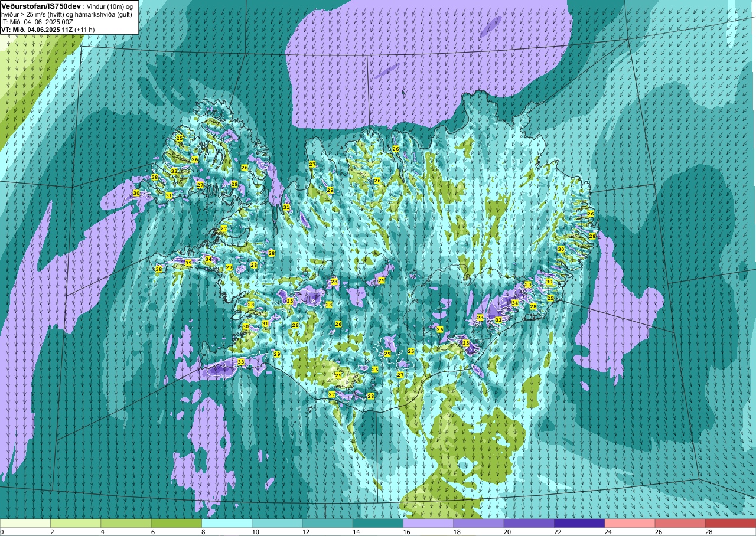Viewport: 756px width, 536px height.
Task: Click the '22' tick label on the scale
Action: coord(556,532)
